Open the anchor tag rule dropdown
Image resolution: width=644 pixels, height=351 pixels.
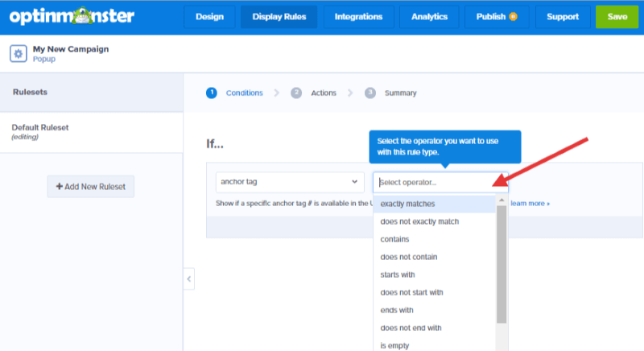click(x=290, y=182)
